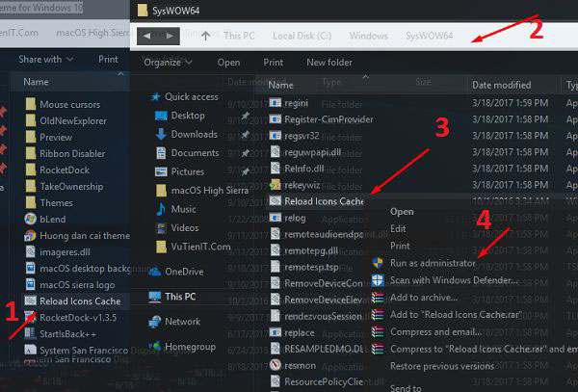Screen dimensions: 578x392
Task: Select the Desktop icon in navigation pane
Action: (x=161, y=116)
